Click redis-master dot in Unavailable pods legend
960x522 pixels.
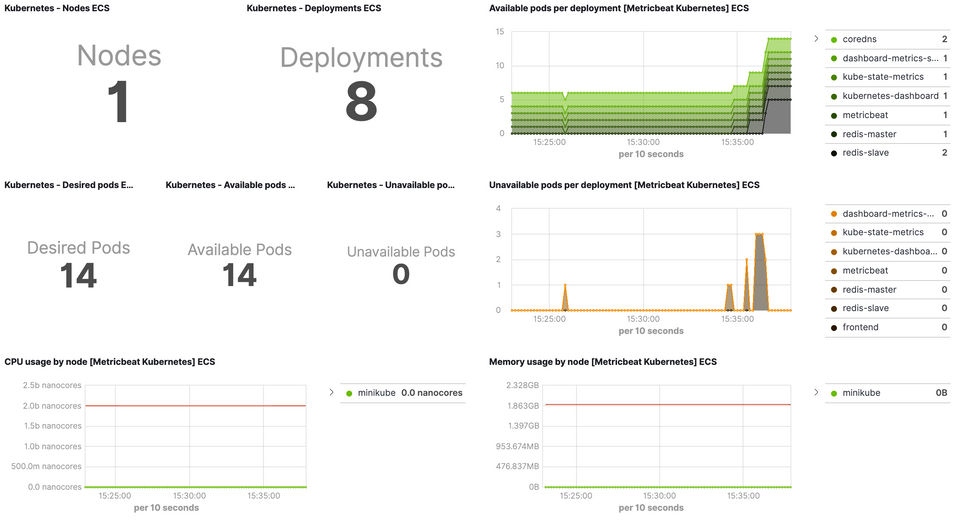(833, 290)
